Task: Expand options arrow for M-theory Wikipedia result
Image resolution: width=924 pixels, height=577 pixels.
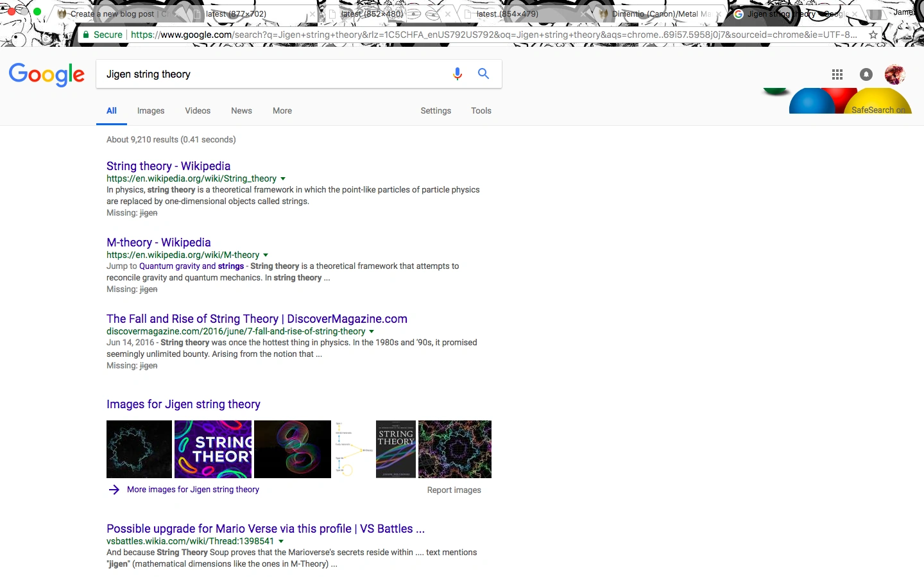Action: pyautogui.click(x=266, y=255)
